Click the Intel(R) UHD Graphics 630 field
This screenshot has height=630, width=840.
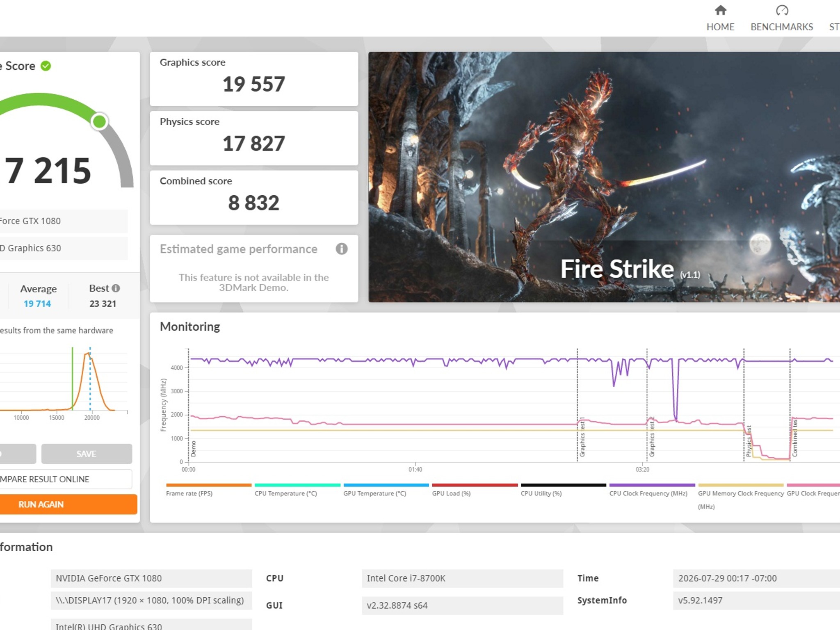coord(151,625)
